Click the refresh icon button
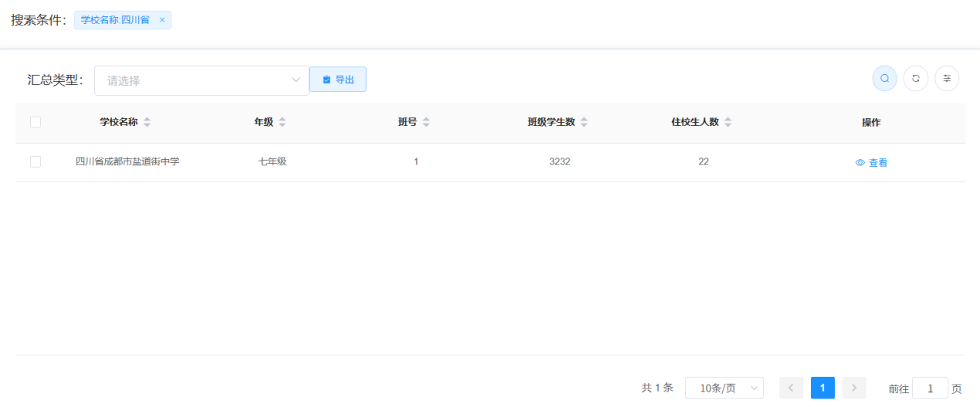 tap(915, 79)
